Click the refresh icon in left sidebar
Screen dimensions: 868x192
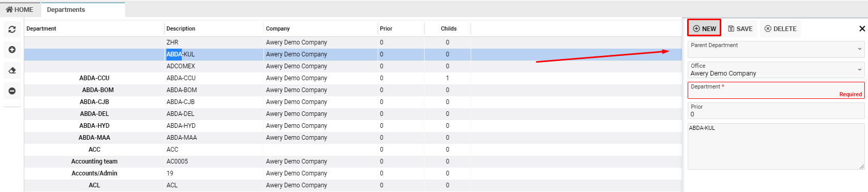click(12, 29)
